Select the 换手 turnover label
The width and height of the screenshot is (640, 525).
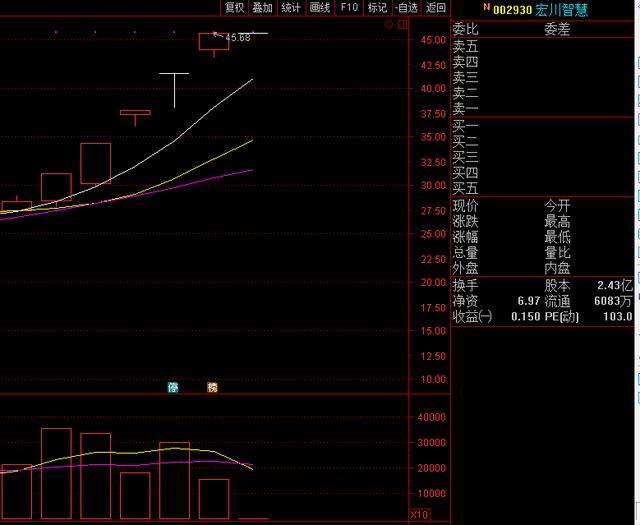coord(465,285)
